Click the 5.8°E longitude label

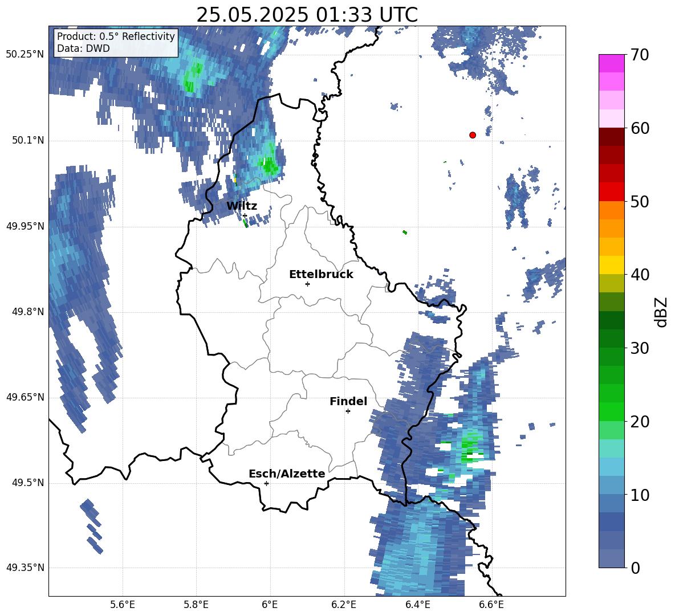click(x=196, y=605)
